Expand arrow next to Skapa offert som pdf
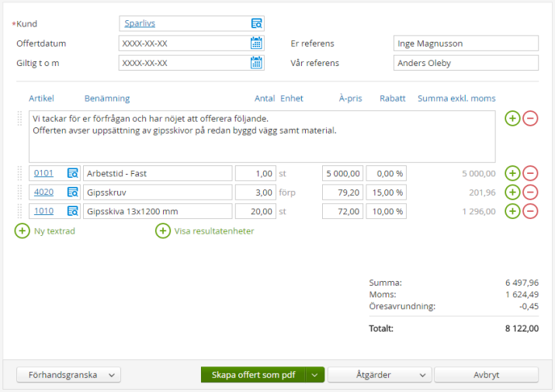Screen dimensions: 555x392 (x=314, y=375)
